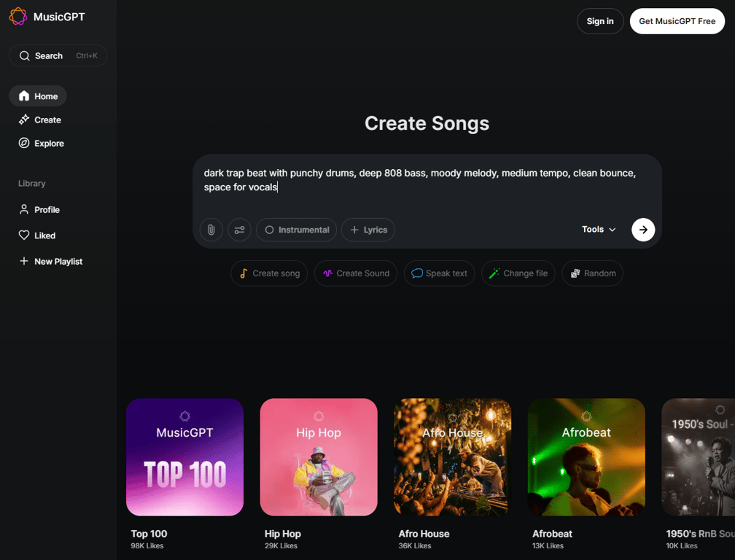Click the "Top 100" playlist title
The image size is (735, 560).
(x=149, y=534)
